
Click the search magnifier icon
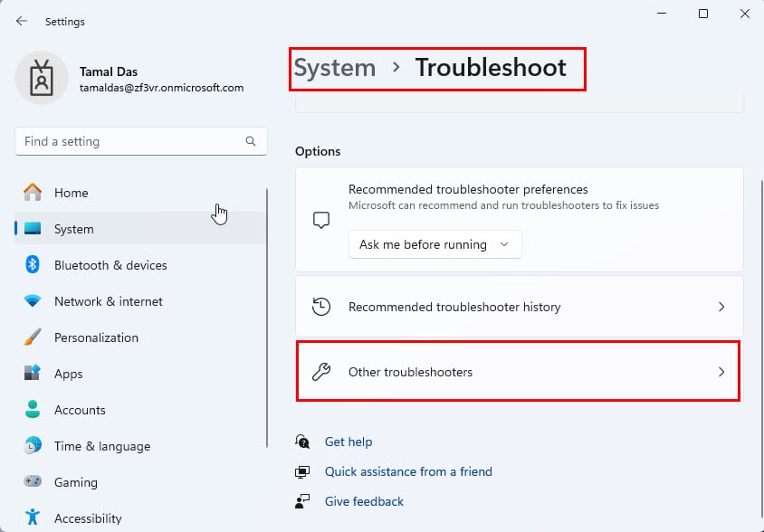point(251,141)
